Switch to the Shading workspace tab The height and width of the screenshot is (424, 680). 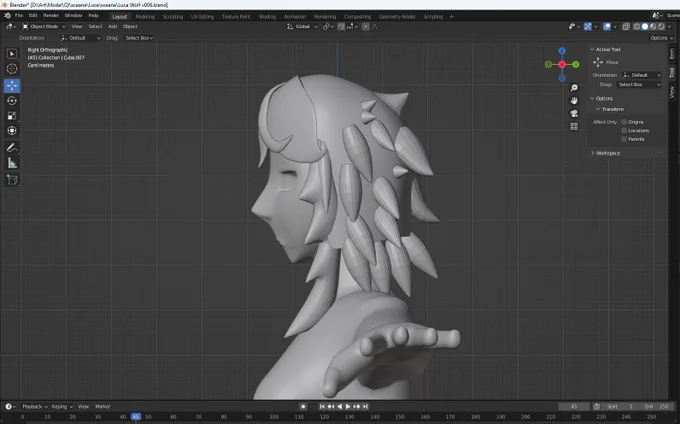[x=267, y=16]
